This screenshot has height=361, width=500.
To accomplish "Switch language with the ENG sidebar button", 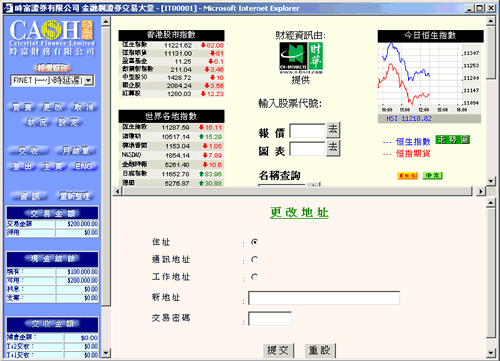I will coord(83,166).
